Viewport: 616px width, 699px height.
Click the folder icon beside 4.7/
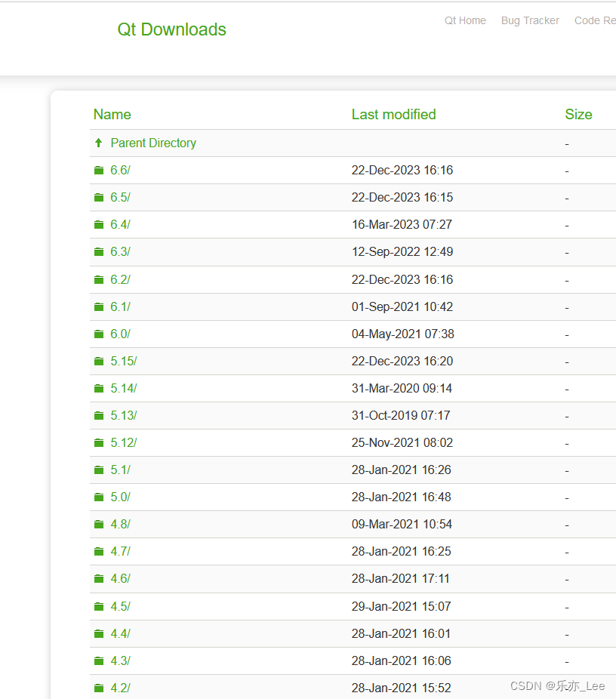click(99, 552)
